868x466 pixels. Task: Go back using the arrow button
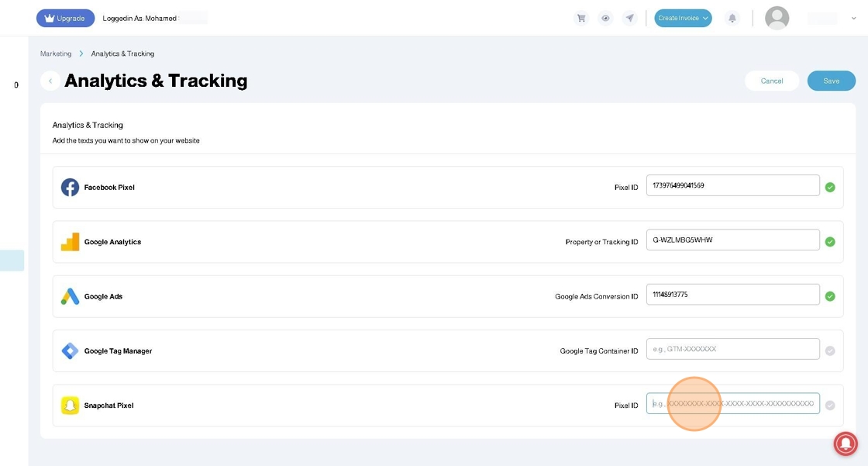[50, 81]
